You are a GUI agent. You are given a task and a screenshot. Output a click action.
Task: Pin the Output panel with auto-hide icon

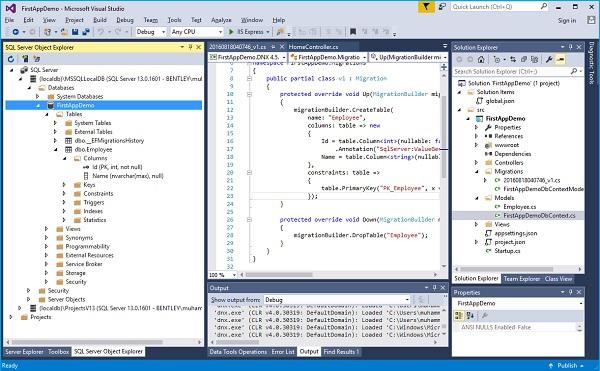point(435,288)
